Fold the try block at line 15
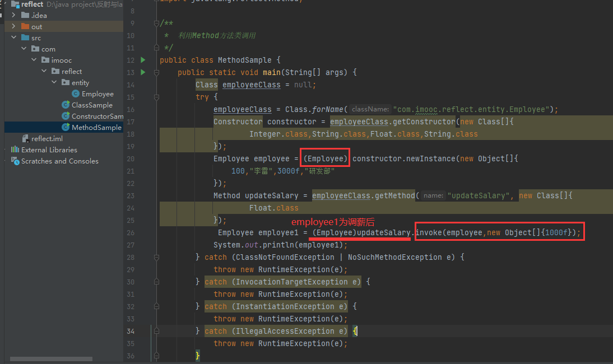This screenshot has height=364, width=613. (x=156, y=97)
